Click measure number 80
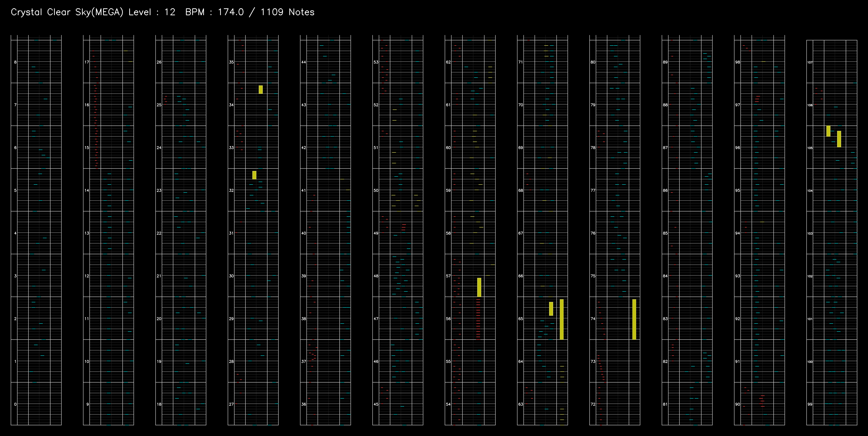The height and width of the screenshot is (436, 868). point(593,62)
